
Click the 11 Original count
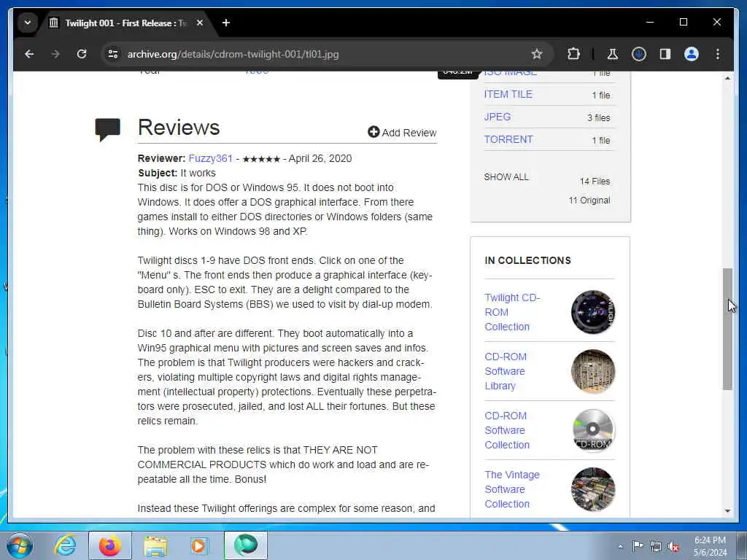click(x=589, y=201)
